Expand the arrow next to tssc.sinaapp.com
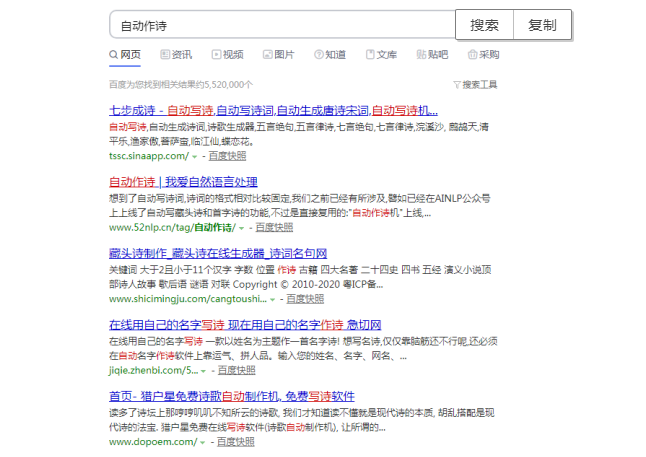 pyautogui.click(x=194, y=157)
